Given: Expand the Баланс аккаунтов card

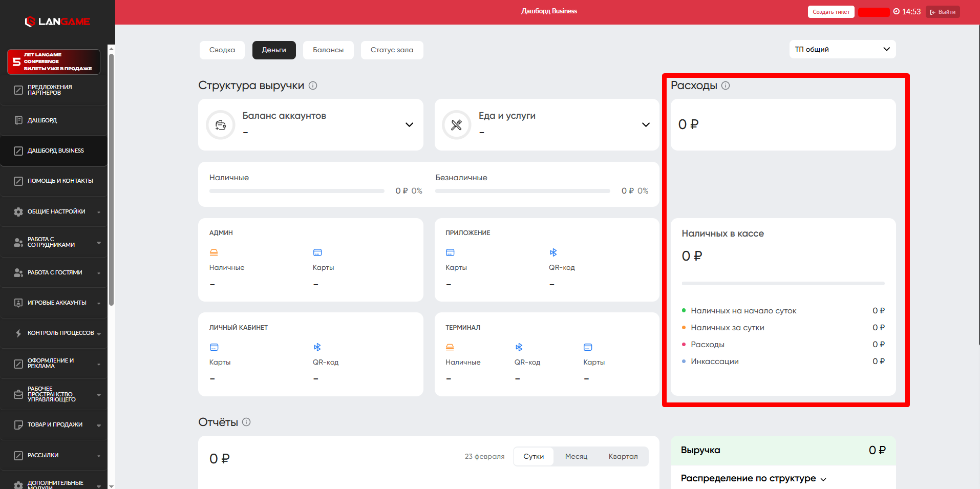Looking at the screenshot, I should coord(409,125).
